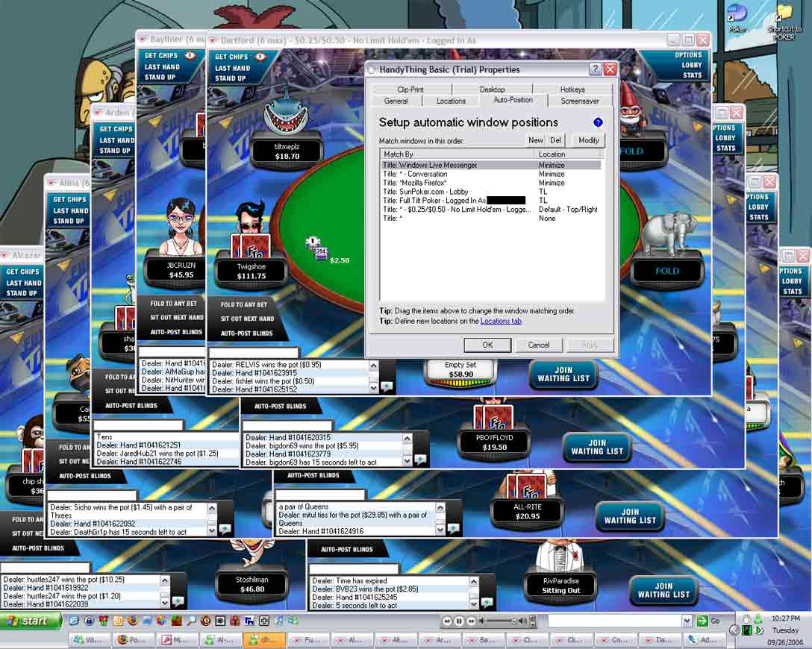The image size is (812, 649).
Task: Open chat bubble icon beside Sicho wins chat log
Action: point(225,528)
